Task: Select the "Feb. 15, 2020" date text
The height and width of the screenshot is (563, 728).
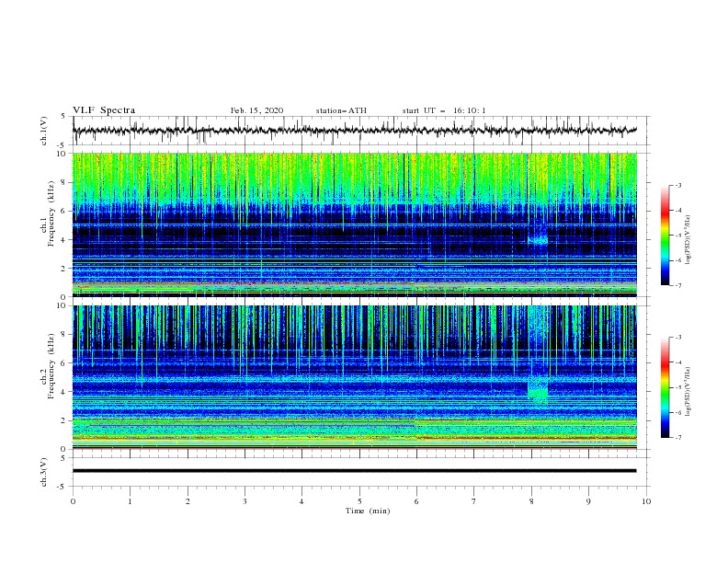Action: pos(256,110)
